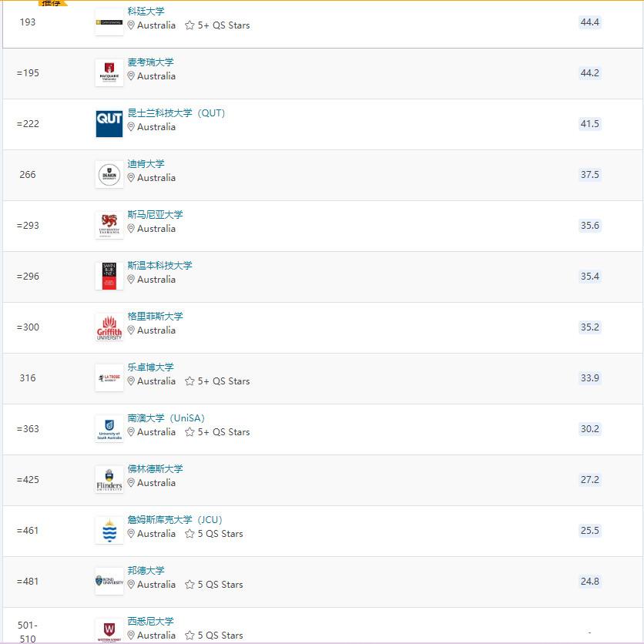This screenshot has height=644, width=644.
Task: Click the Deakin University circular logo
Action: pyautogui.click(x=109, y=175)
